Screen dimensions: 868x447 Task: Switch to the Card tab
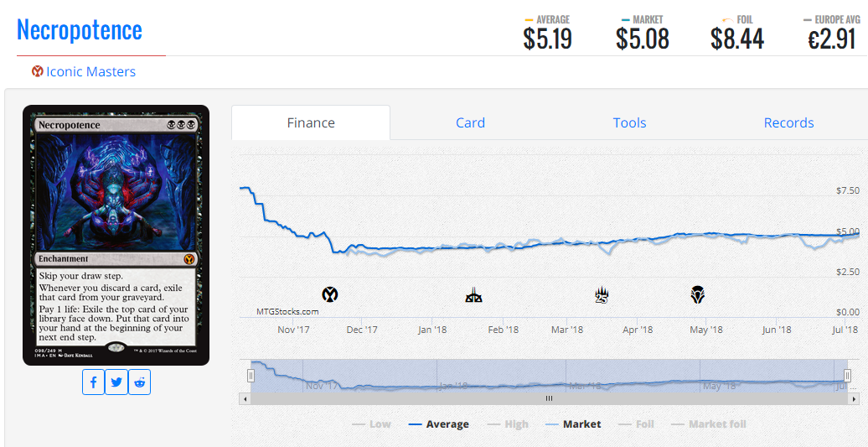(x=470, y=122)
